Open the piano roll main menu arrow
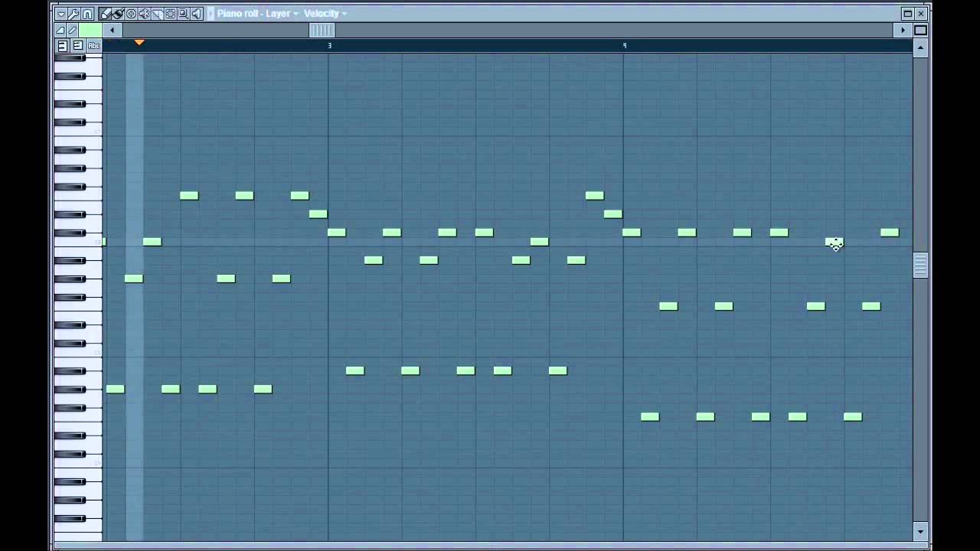This screenshot has height=551, width=980. click(60, 14)
